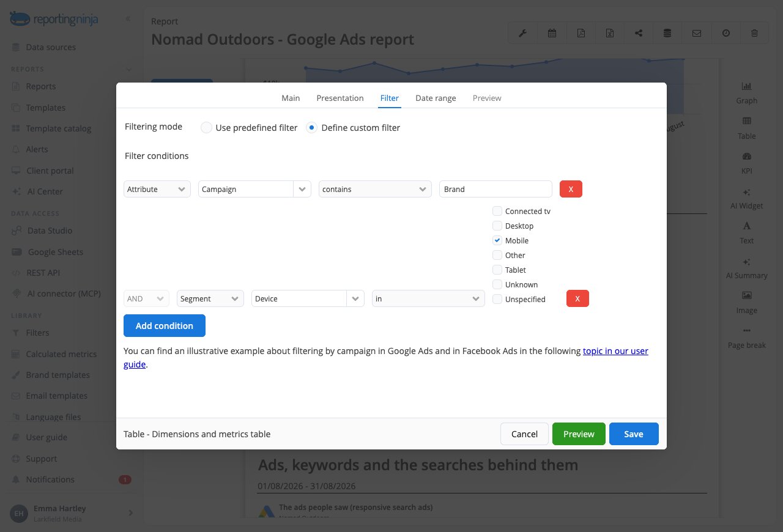783x532 pixels.
Task: Click the database stack icon
Action: (667, 33)
